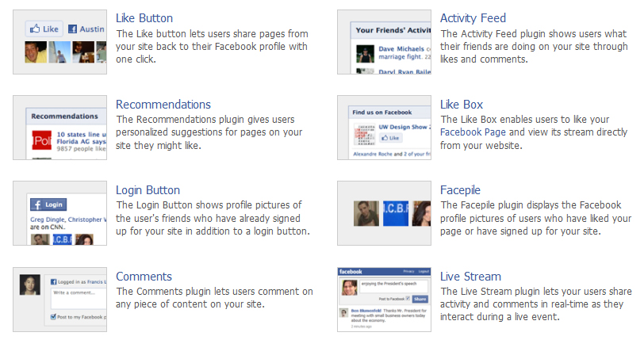The height and width of the screenshot is (340, 644).
Task: Open the Comments plugin thumbnail image
Action: pyautogui.click(x=59, y=299)
